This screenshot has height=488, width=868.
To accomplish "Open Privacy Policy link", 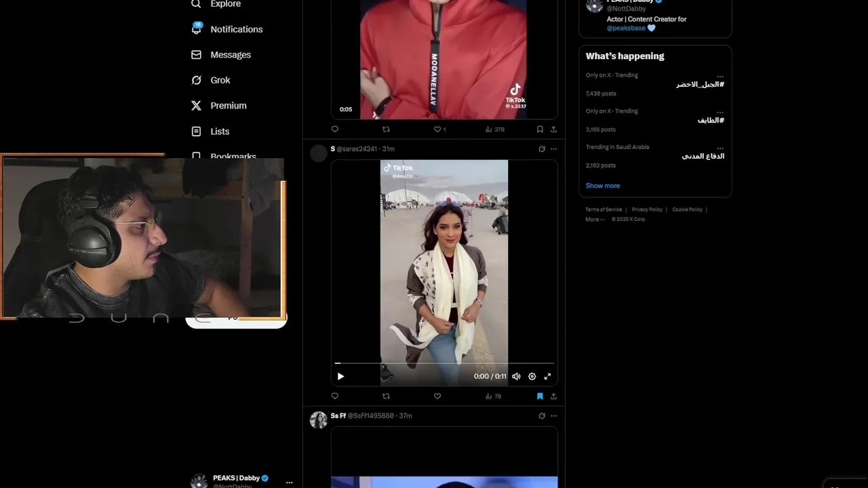I will pos(647,209).
